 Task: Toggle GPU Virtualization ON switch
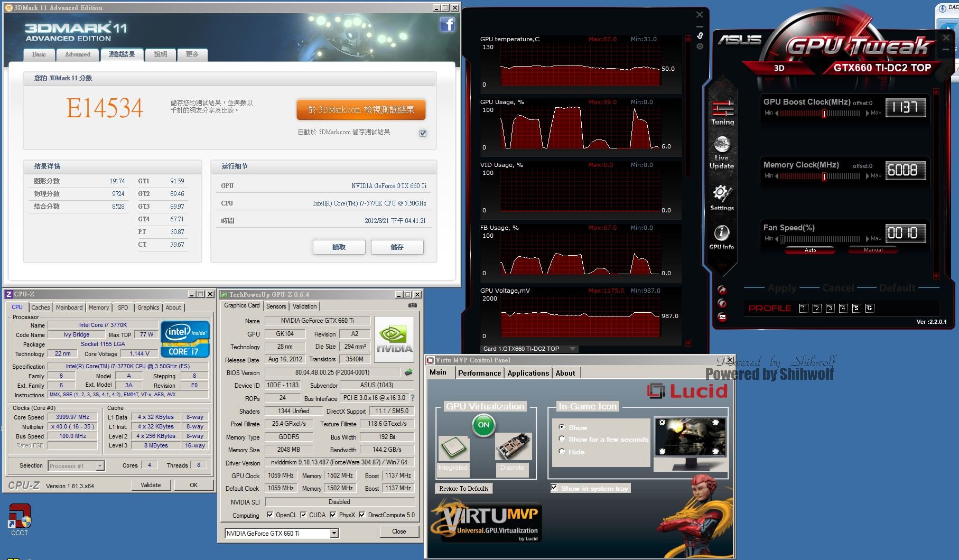coord(483,425)
